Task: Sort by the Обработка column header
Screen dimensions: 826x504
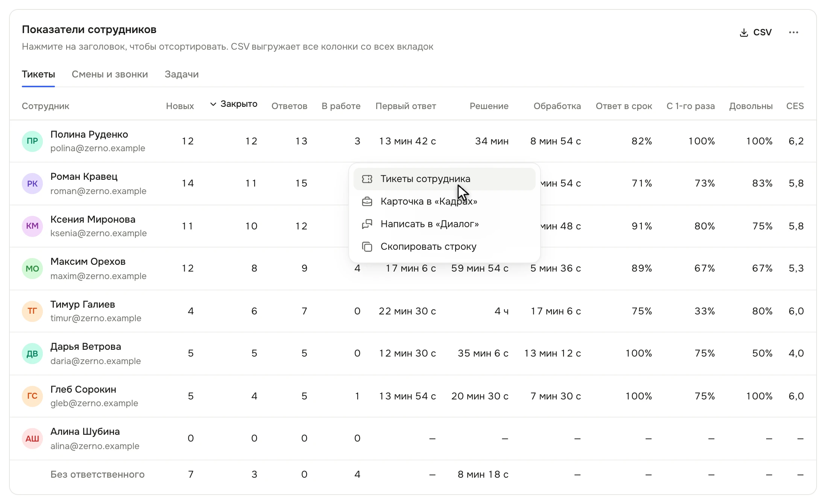Action: coord(557,106)
